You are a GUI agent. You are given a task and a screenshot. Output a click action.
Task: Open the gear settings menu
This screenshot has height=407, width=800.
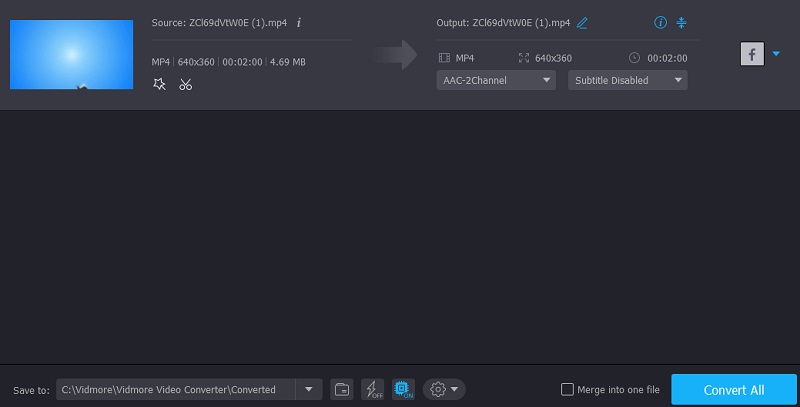coord(443,389)
